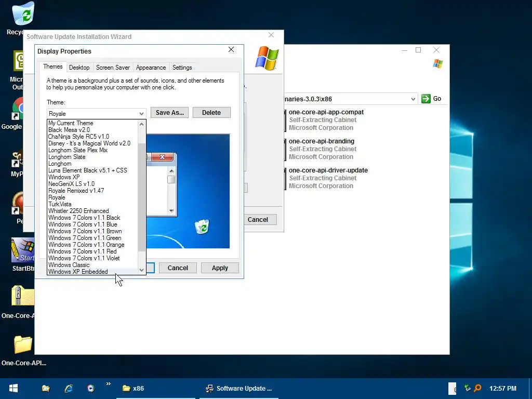Click Save As... button

pos(170,113)
